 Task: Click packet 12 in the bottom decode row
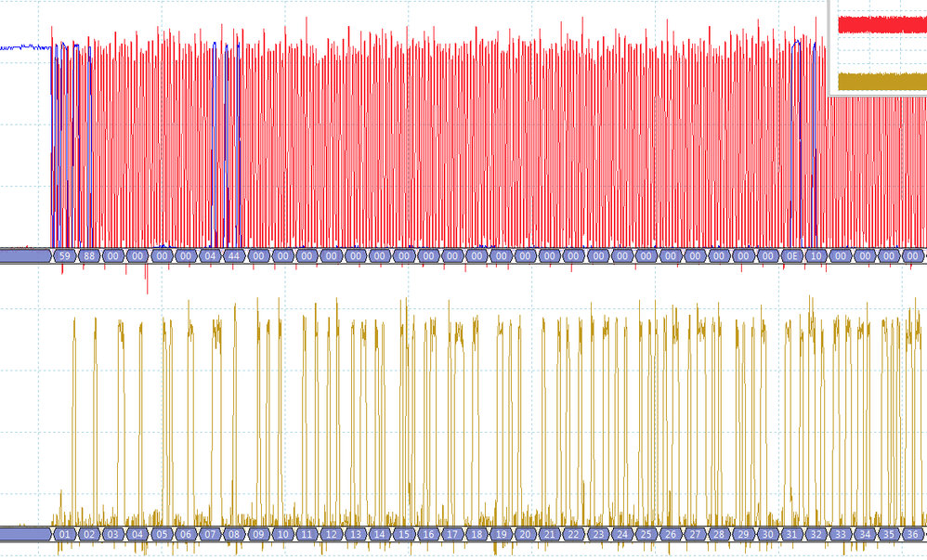coord(331,534)
